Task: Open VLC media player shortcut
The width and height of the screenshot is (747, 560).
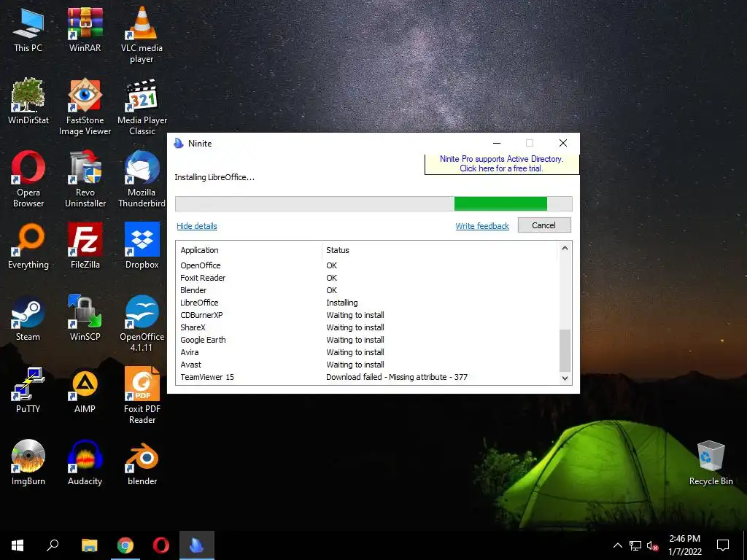Action: [142, 36]
